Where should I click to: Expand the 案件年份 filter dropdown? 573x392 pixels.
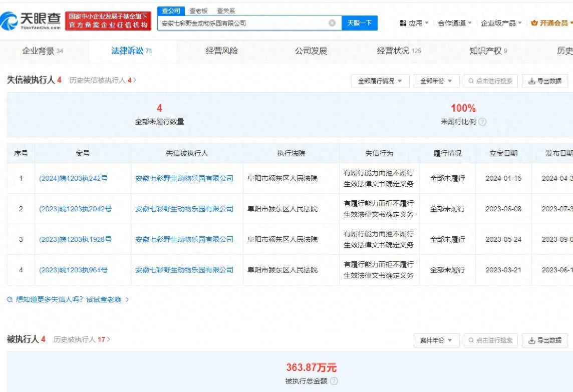click(x=436, y=340)
